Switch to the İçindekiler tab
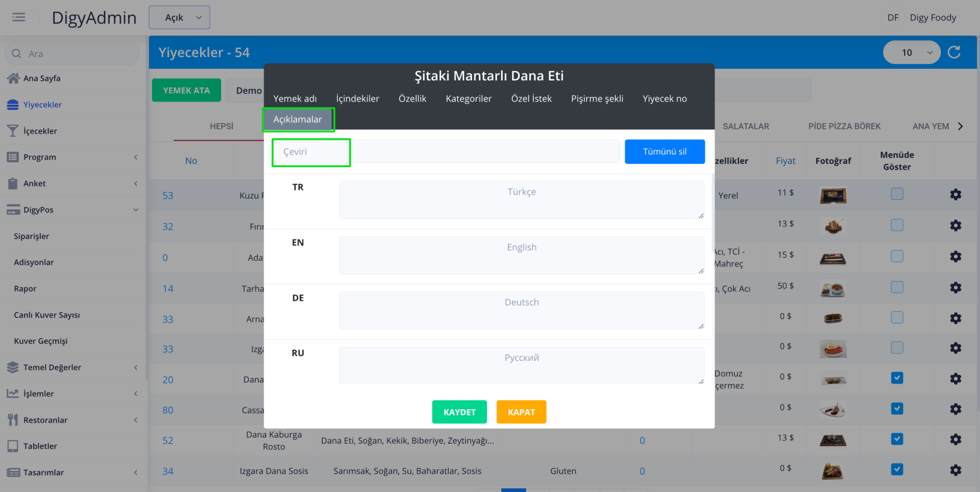 click(x=358, y=99)
